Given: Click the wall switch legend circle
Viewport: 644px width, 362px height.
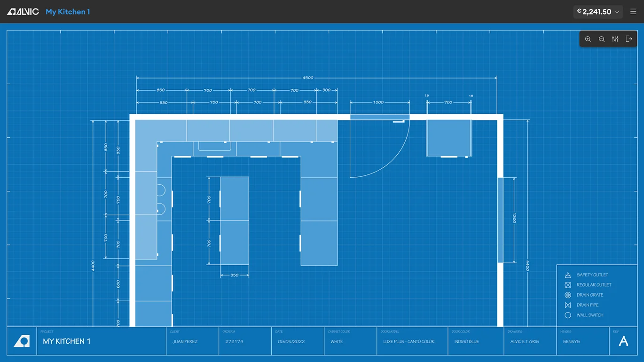Looking at the screenshot, I should [x=567, y=315].
